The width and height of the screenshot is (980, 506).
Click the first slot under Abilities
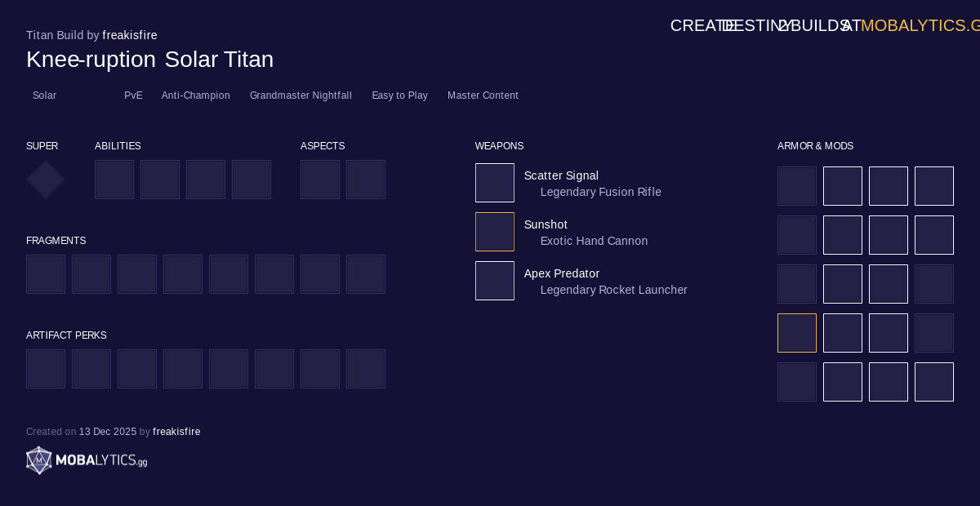point(114,180)
